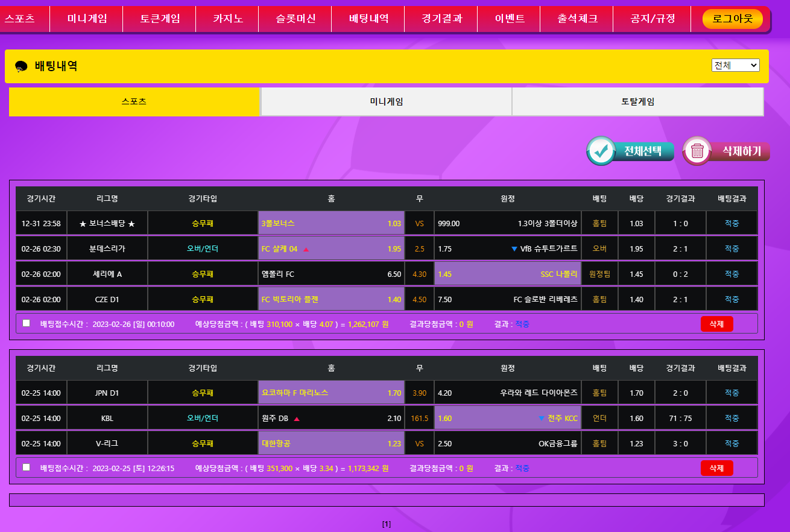
Task: Click the trash can icon on 삭제하기
Action: pos(697,151)
